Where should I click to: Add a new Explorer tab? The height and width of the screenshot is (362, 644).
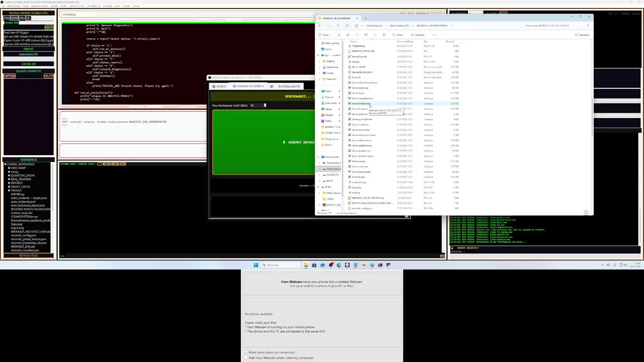(x=366, y=18)
